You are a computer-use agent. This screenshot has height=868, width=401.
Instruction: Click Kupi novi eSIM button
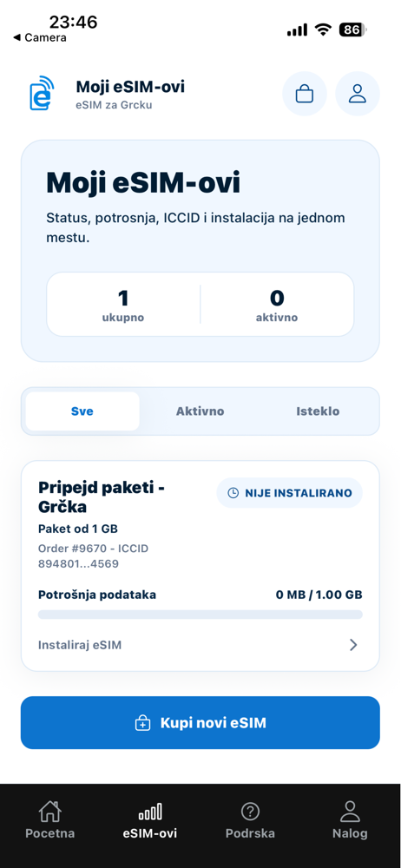coord(200,723)
